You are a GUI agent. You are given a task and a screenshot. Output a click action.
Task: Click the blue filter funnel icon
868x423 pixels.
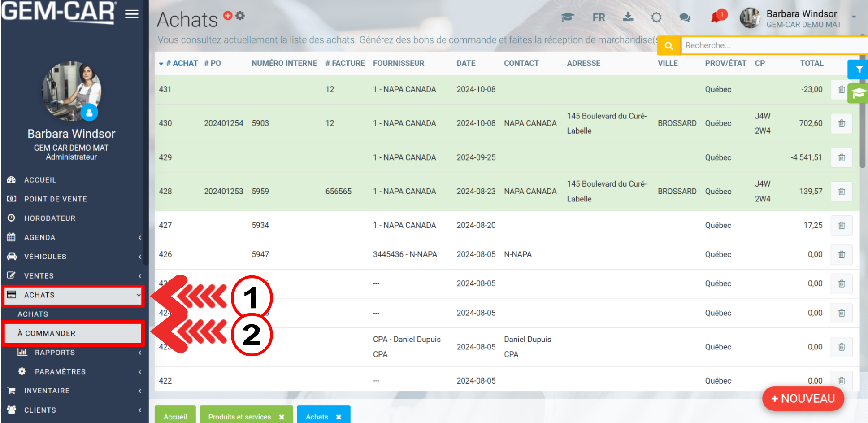(859, 70)
